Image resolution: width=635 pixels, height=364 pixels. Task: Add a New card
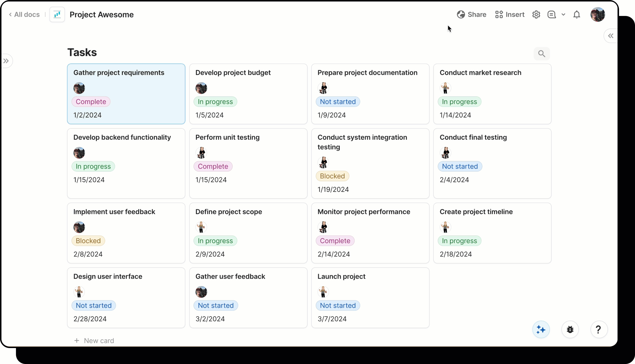coord(94,341)
